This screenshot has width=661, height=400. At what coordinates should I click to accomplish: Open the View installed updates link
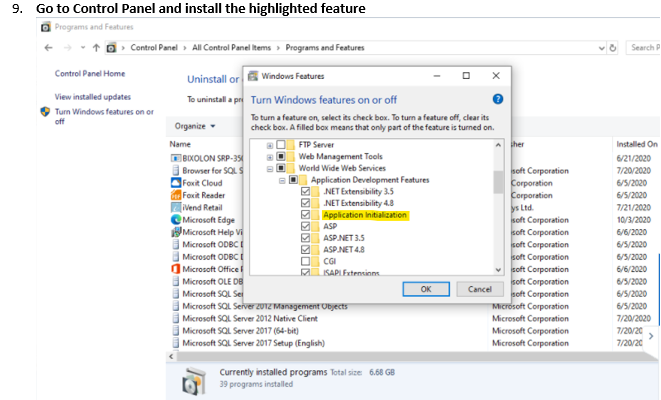pyautogui.click(x=93, y=97)
